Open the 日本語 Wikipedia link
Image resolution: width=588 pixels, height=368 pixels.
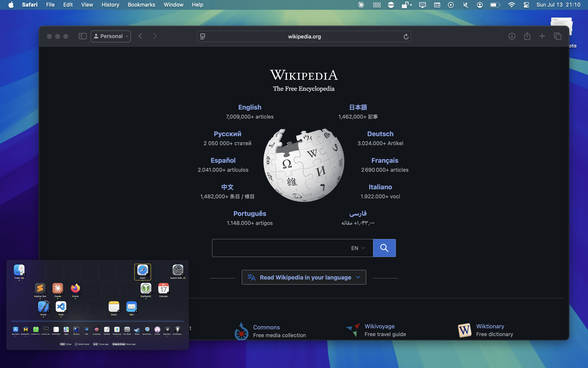coord(358,107)
